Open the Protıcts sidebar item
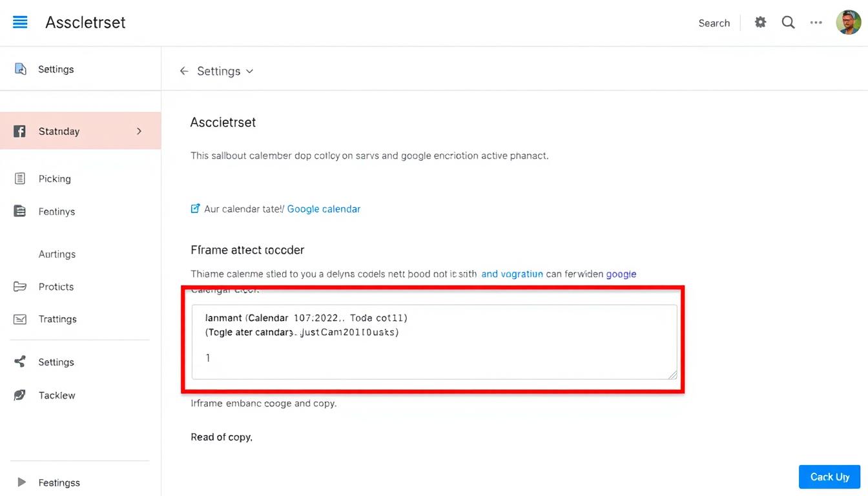The height and width of the screenshot is (496, 868). tap(56, 287)
